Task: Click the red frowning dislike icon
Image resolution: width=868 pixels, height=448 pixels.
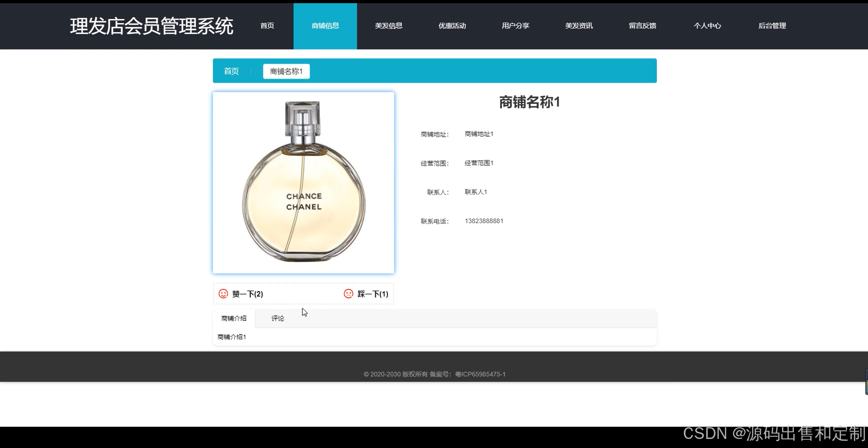Action: [x=349, y=294]
